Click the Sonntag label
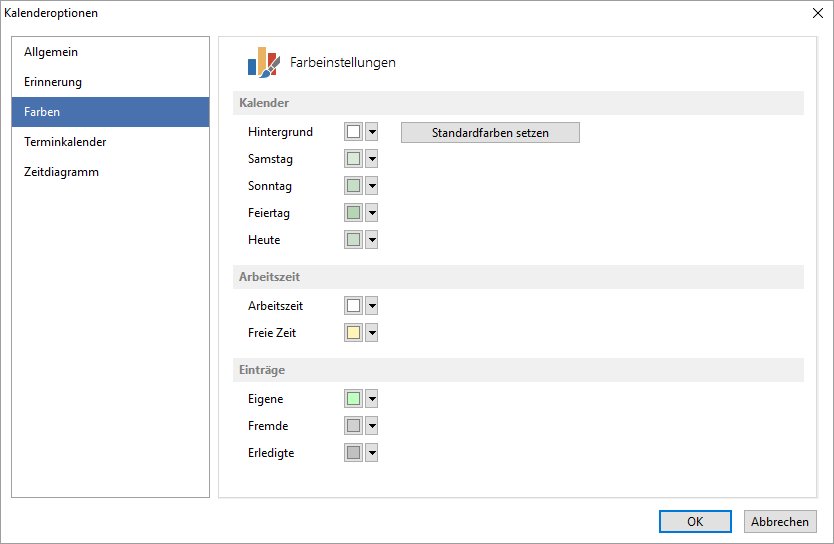This screenshot has width=834, height=544. [x=270, y=186]
